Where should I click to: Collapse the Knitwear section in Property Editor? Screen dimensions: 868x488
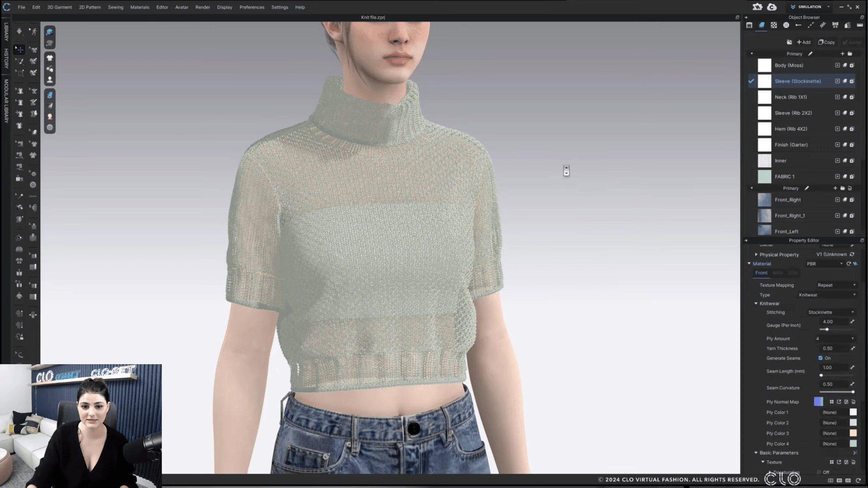click(756, 303)
